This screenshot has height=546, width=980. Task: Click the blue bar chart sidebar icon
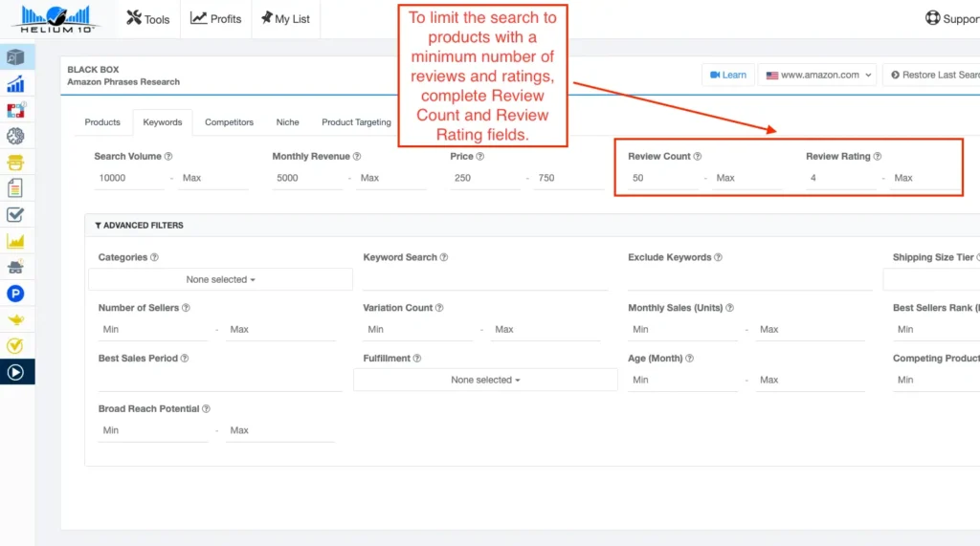point(15,84)
